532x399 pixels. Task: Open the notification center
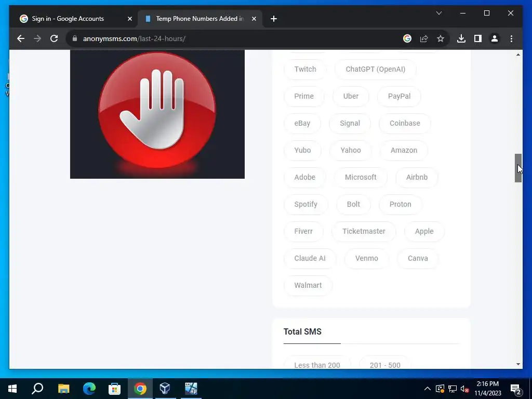pyautogui.click(x=516, y=389)
